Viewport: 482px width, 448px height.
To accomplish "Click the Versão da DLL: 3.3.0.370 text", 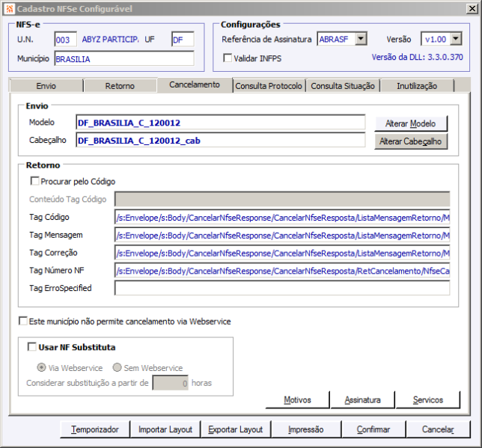I will (x=417, y=57).
